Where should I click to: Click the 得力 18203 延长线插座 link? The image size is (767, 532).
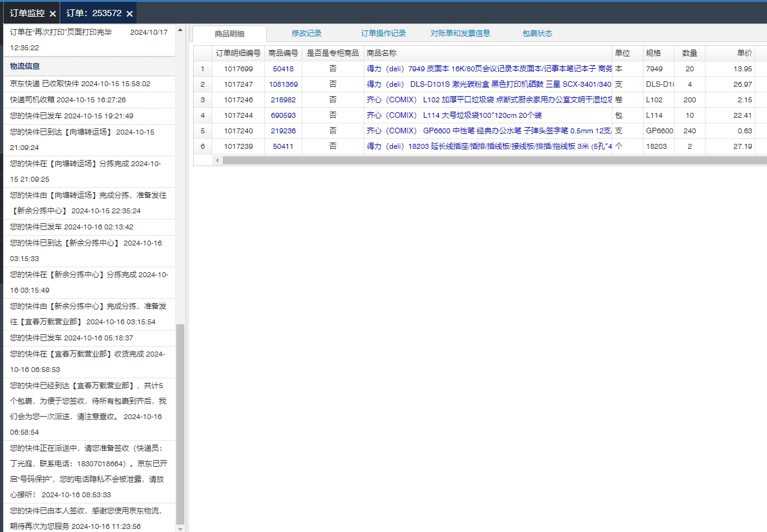point(489,146)
